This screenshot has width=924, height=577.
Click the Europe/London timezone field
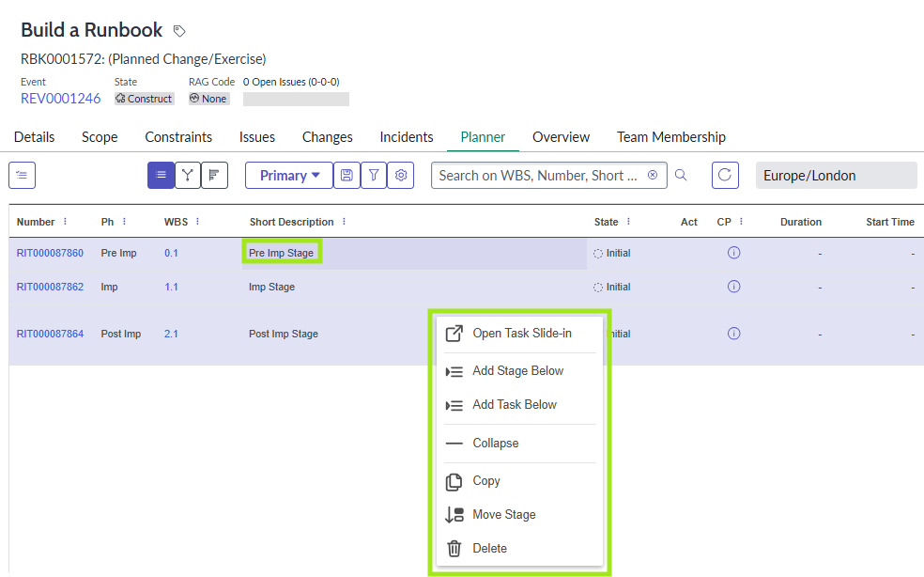(x=835, y=175)
